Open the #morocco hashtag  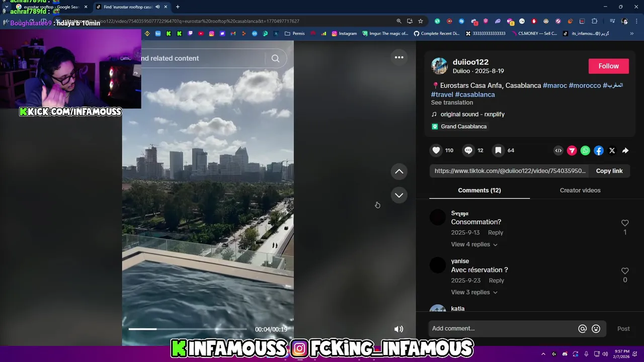(585, 85)
